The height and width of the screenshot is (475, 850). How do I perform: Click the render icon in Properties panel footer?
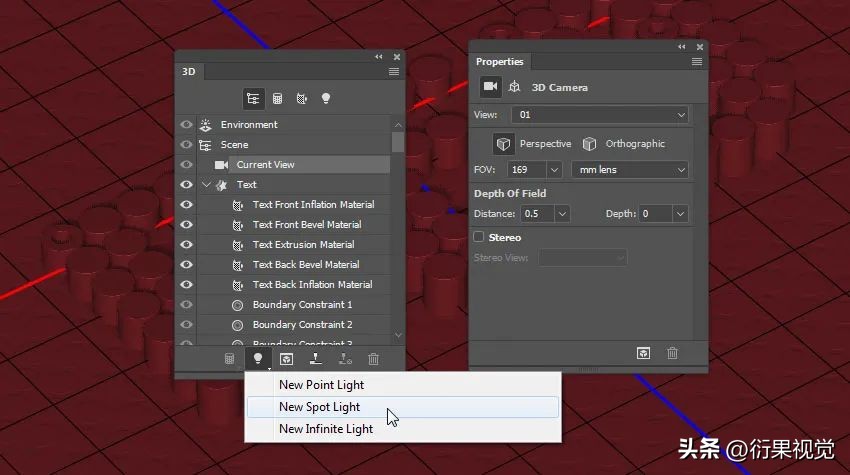pos(643,354)
